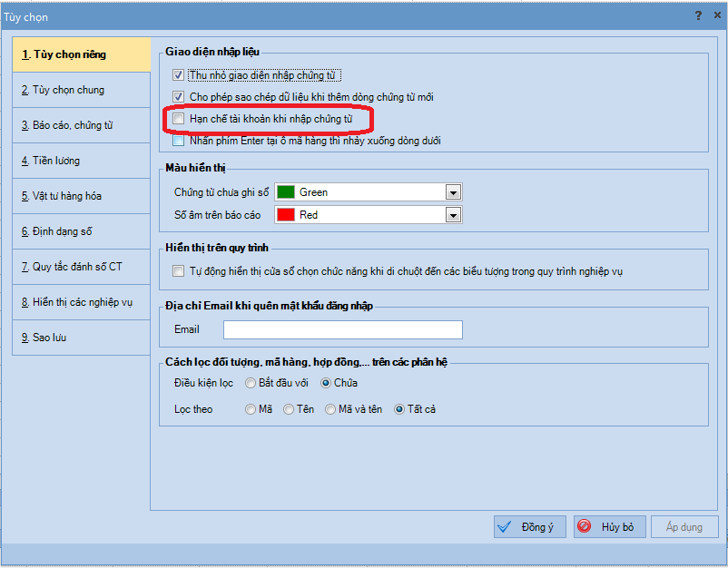Open Chứng từ chưa ghi sổ color dropdown
This screenshot has height=568, width=728.
coord(453,192)
